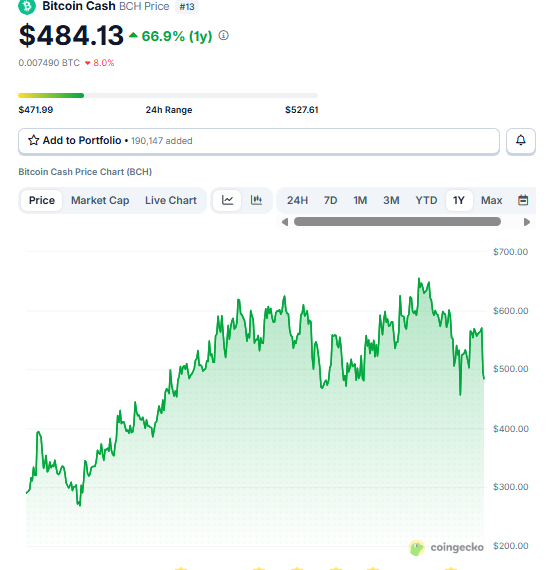This screenshot has height=570, width=552.
Task: Click the 190,147 added count
Action: click(161, 141)
